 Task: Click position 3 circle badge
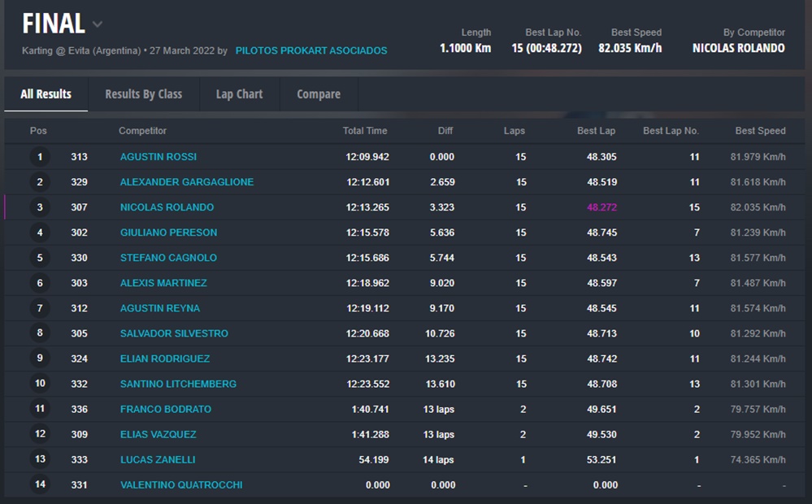click(40, 207)
